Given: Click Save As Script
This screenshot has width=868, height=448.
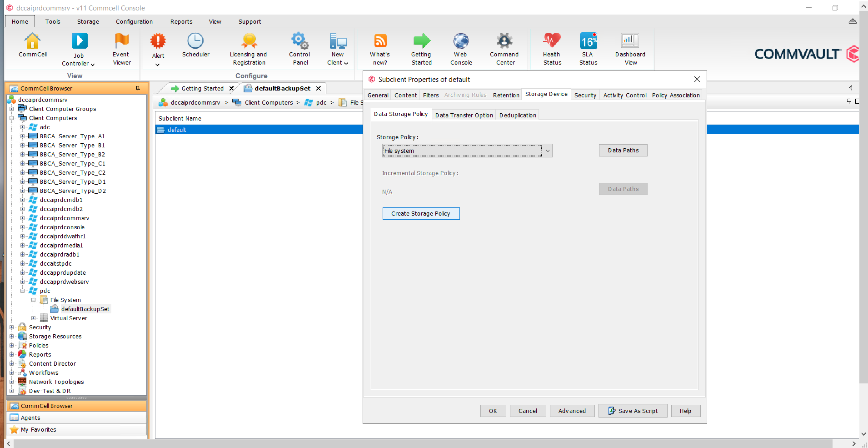Looking at the screenshot, I should pyautogui.click(x=633, y=411).
